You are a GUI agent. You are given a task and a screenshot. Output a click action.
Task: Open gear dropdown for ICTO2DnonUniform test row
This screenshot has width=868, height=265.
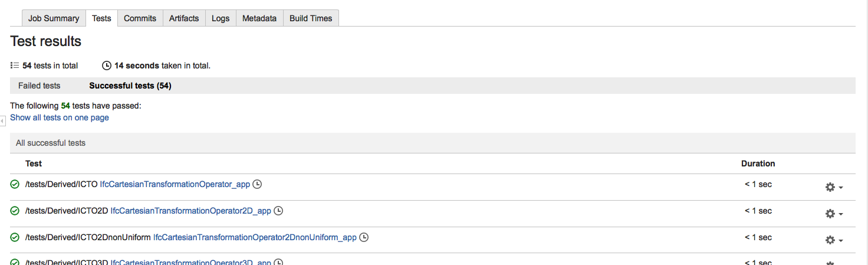pyautogui.click(x=833, y=240)
